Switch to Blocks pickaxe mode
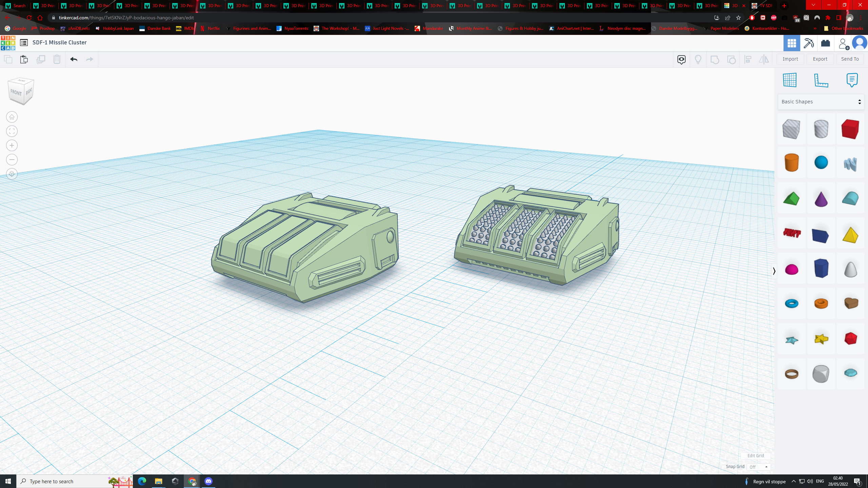Image resolution: width=868 pixels, height=488 pixels. pos(809,43)
